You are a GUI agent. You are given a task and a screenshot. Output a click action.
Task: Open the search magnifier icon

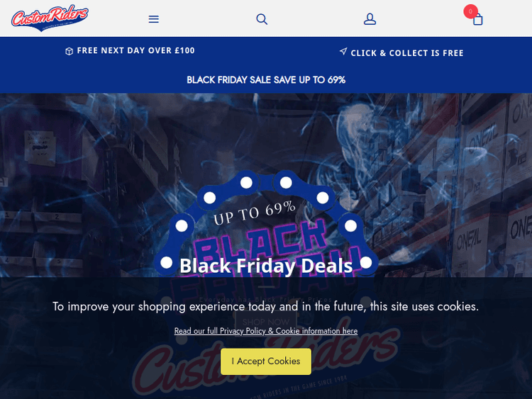pos(262,19)
